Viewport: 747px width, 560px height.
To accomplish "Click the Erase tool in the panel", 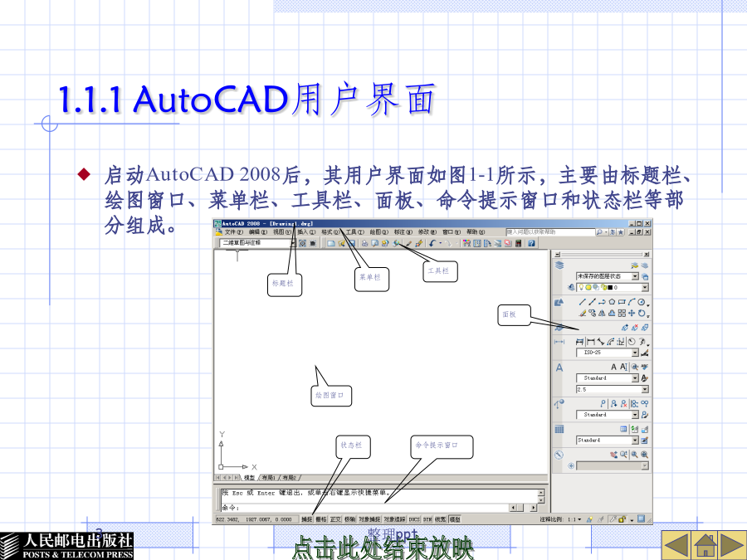I will point(582,314).
